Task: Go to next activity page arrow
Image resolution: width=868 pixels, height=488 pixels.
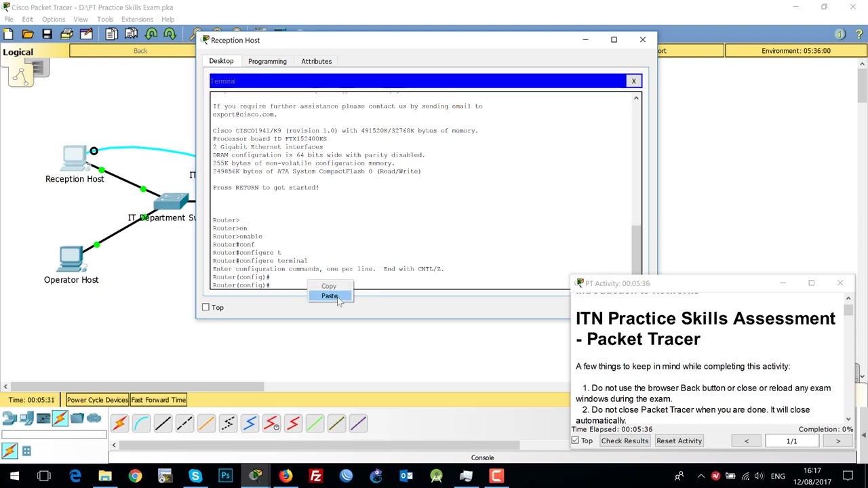Action: coord(837,441)
